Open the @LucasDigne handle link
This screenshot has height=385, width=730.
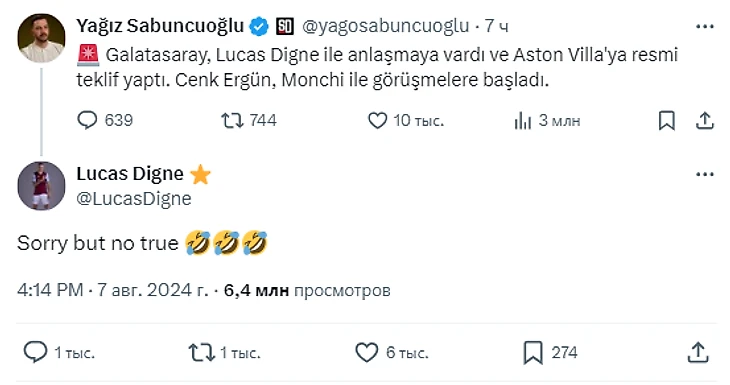click(x=134, y=199)
